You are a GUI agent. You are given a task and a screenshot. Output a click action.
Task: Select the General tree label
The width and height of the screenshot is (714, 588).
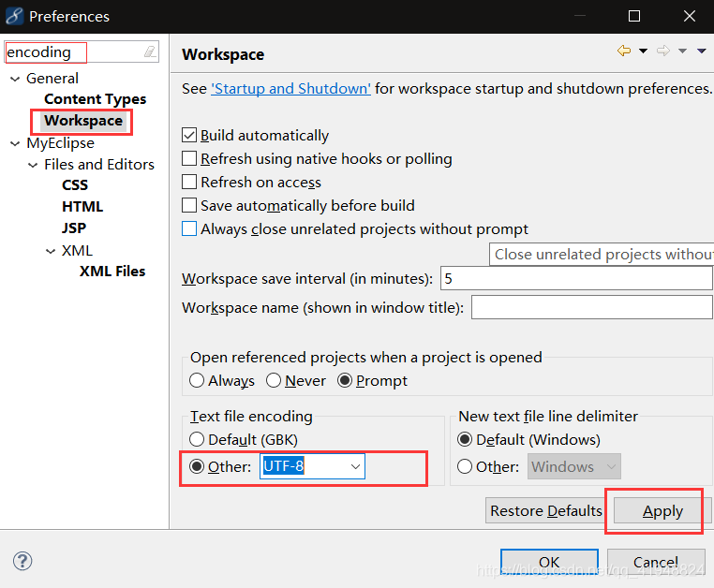(x=52, y=79)
